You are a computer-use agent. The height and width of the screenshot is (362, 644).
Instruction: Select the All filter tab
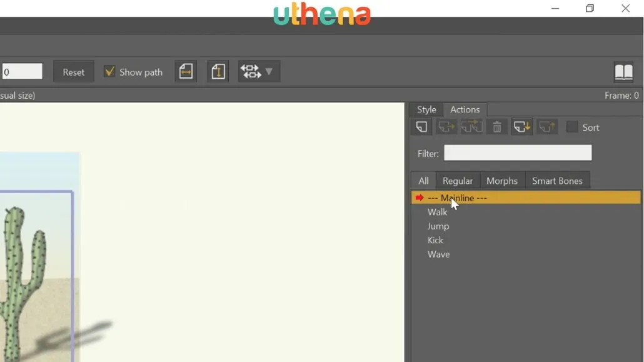[423, 181]
